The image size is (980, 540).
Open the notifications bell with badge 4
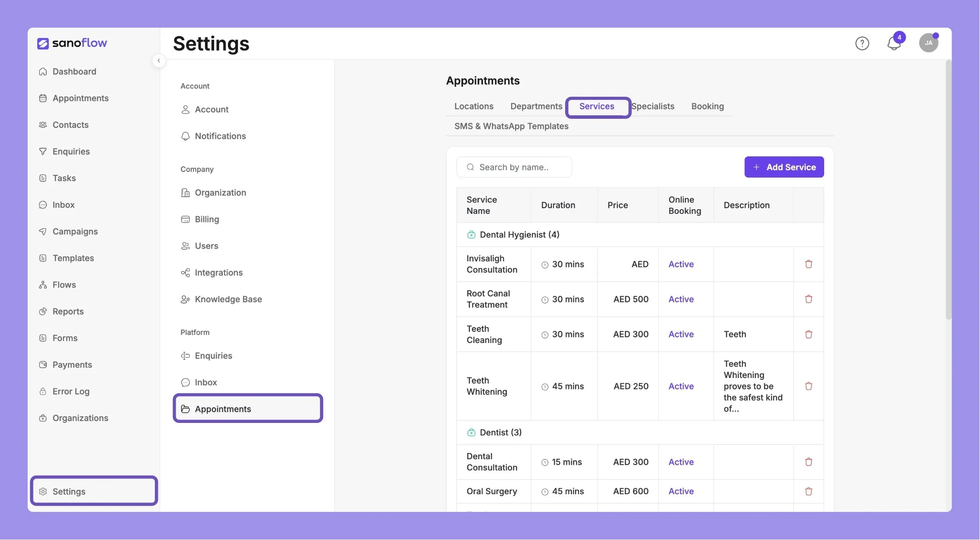(894, 43)
